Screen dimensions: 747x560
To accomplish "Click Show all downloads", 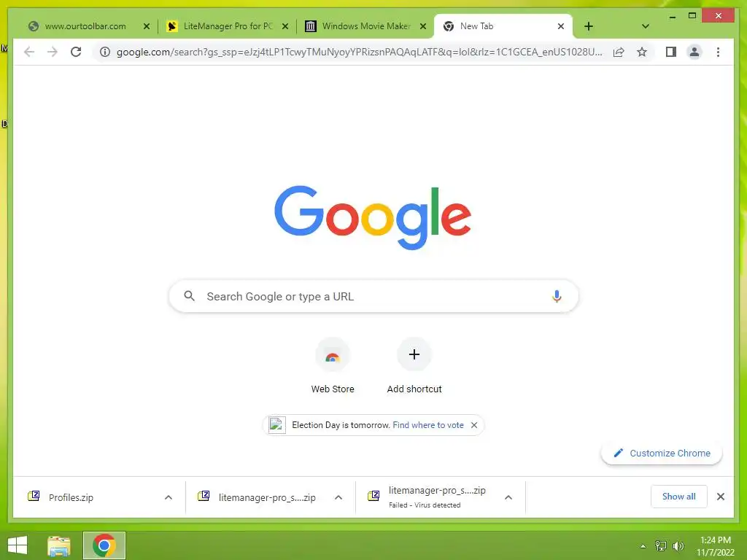I will coord(678,496).
